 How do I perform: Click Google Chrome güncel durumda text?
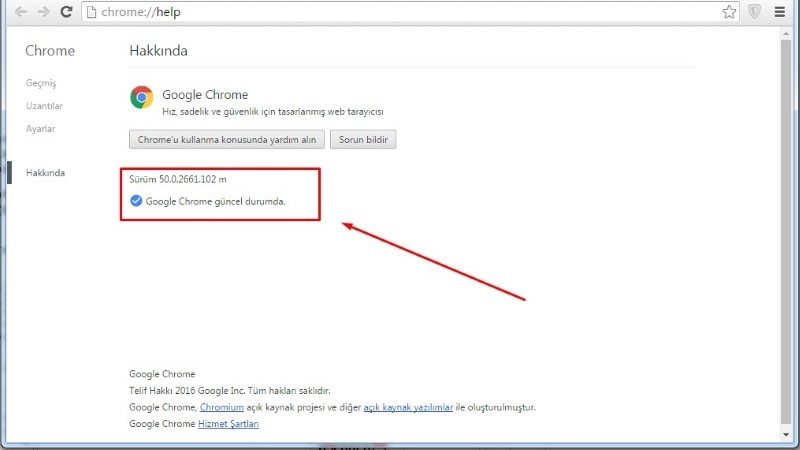[215, 201]
